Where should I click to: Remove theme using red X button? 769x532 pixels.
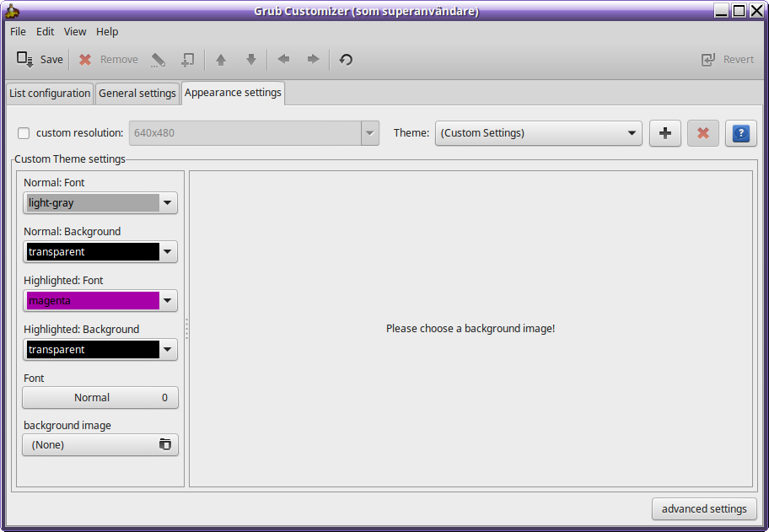[702, 133]
